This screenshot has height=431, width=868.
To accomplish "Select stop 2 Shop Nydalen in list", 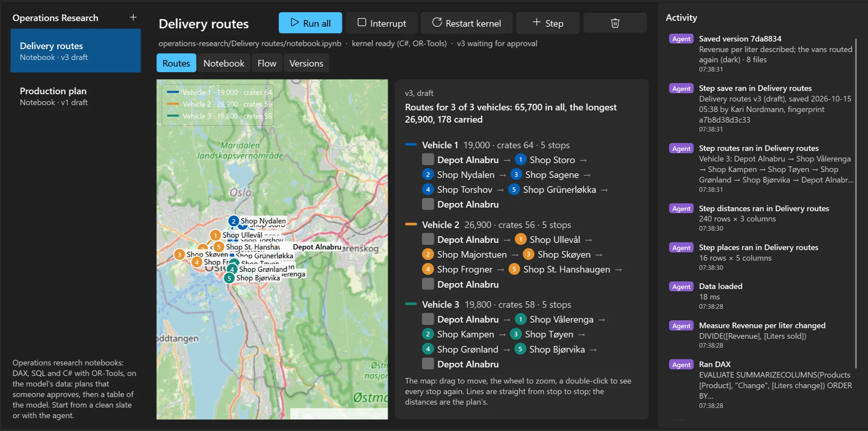I will point(458,175).
